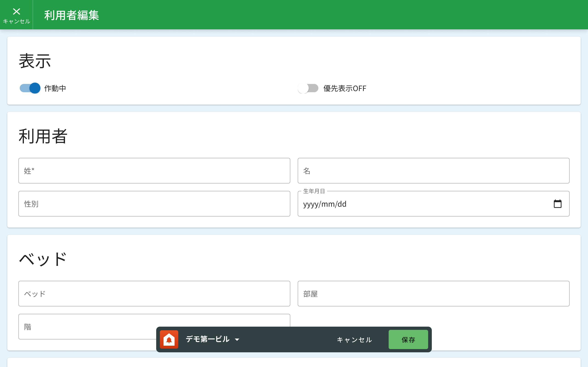
Task: Click the デモ第一ビル facility name
Action: [x=207, y=339]
